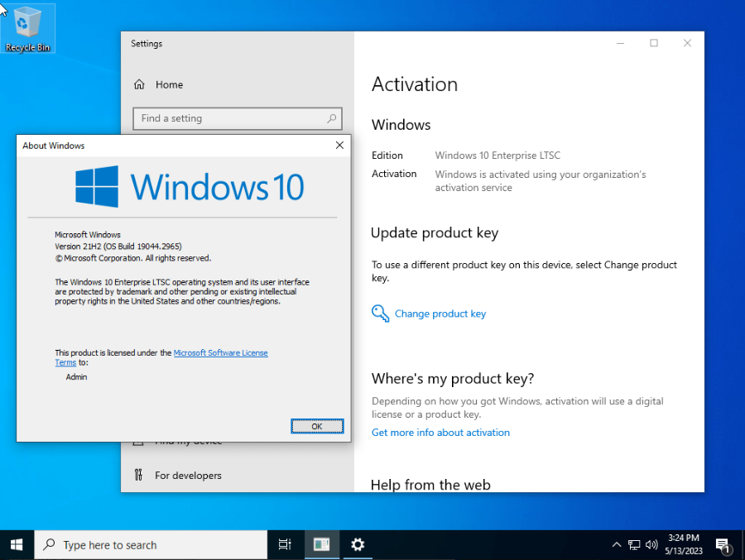Open the Action Center notifications icon
This screenshot has width=745, height=560.
click(723, 546)
